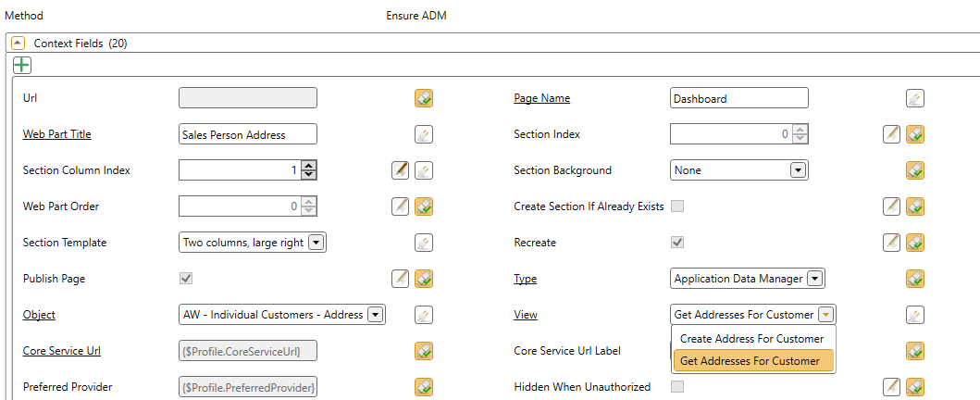980x400 pixels.
Task: Click the pencil icon for Hidden When Unauthorized
Action: (892, 387)
